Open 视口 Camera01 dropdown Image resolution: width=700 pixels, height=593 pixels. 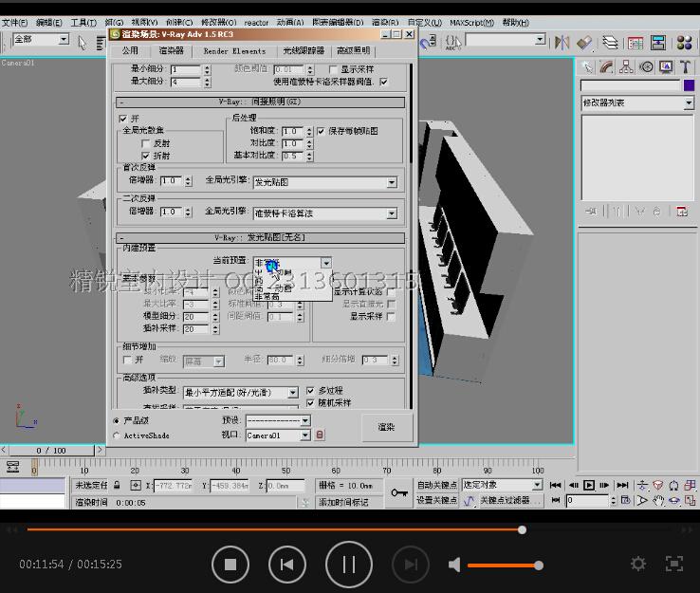click(x=278, y=435)
